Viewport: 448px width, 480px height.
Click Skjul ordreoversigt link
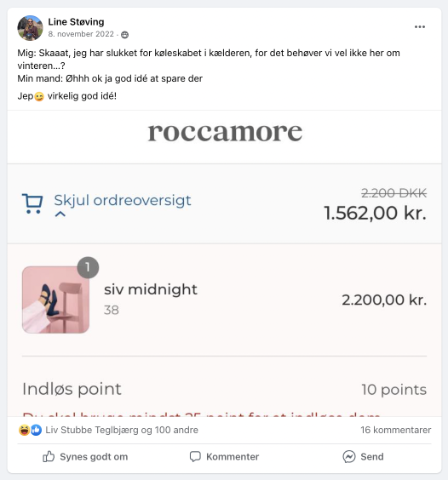coord(123,200)
